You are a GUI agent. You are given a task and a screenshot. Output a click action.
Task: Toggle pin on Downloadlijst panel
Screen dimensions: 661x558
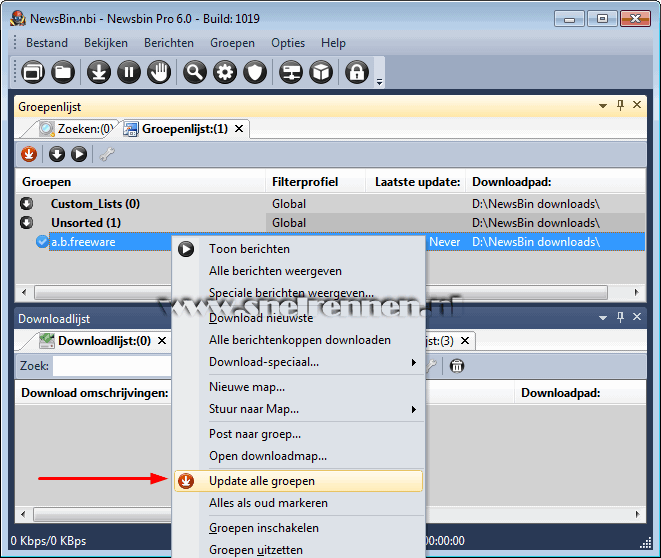pyautogui.click(x=620, y=317)
